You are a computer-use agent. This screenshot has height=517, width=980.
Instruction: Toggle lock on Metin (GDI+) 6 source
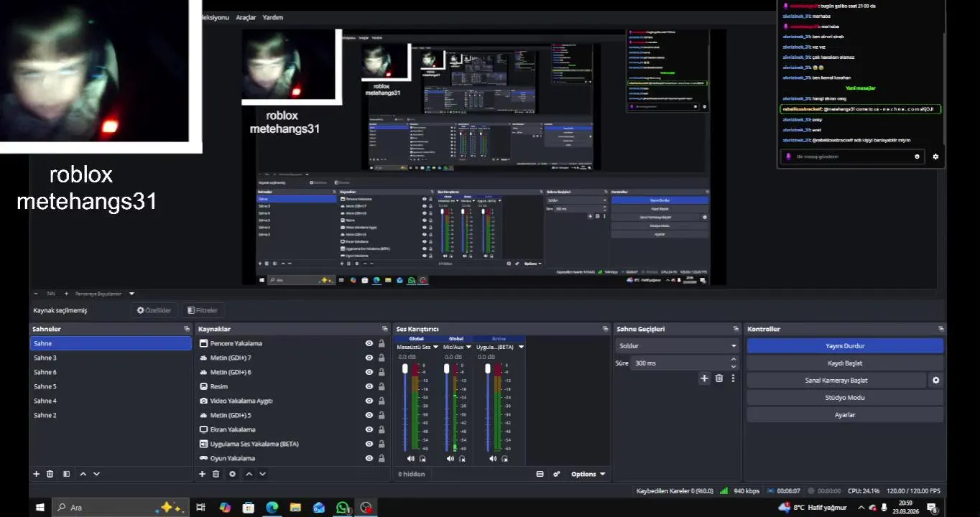(x=382, y=372)
